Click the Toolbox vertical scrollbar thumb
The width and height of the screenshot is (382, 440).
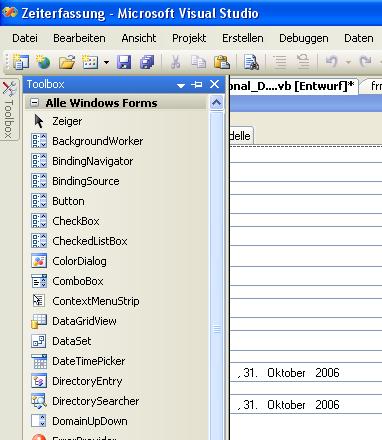(216, 275)
